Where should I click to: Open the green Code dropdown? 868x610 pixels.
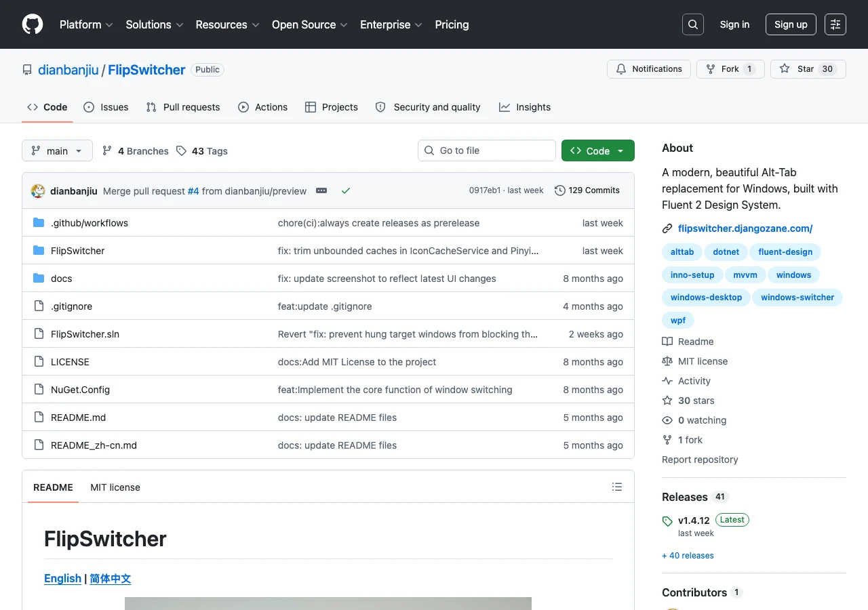point(598,150)
